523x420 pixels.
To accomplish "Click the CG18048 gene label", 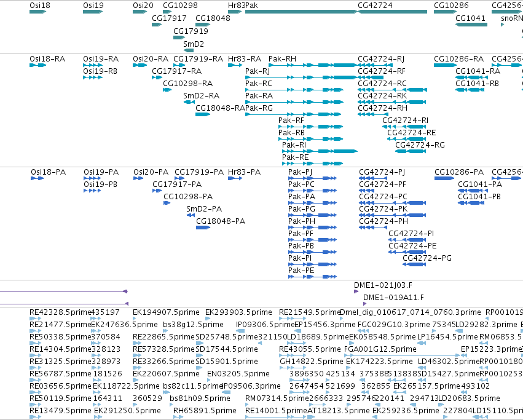I will (x=213, y=18).
